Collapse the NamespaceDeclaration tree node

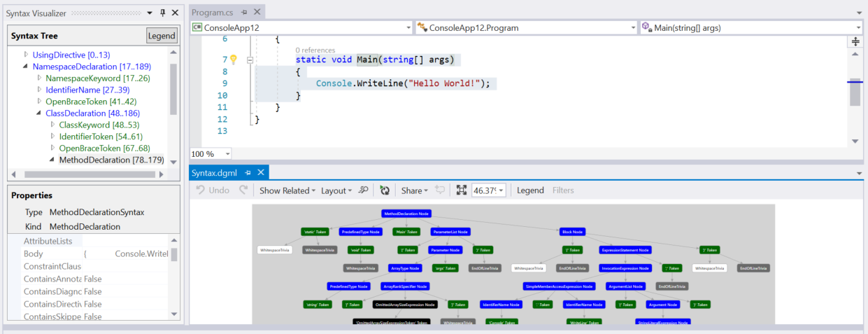[27, 67]
